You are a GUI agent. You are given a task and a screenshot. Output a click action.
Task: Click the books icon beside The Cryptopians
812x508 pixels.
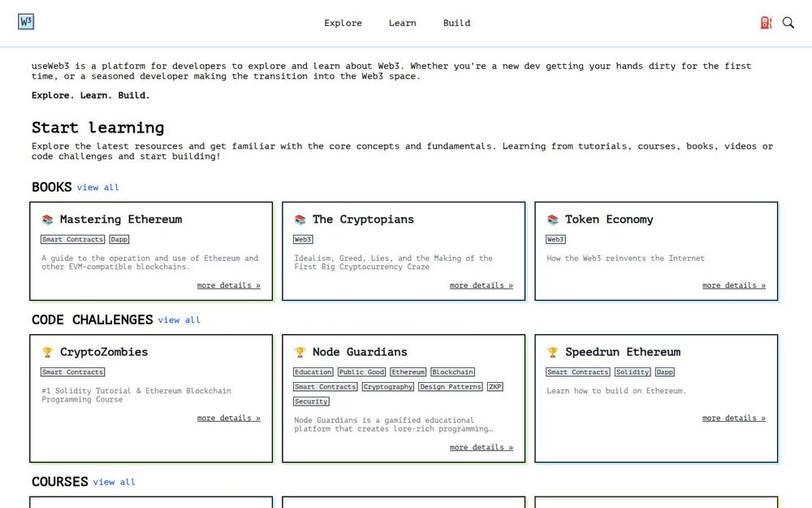pyautogui.click(x=300, y=219)
